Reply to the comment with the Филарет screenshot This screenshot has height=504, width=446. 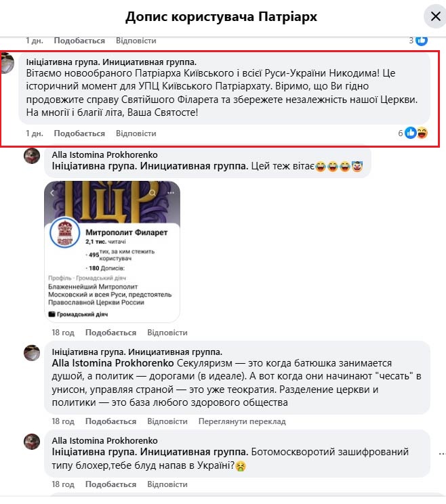click(x=167, y=333)
